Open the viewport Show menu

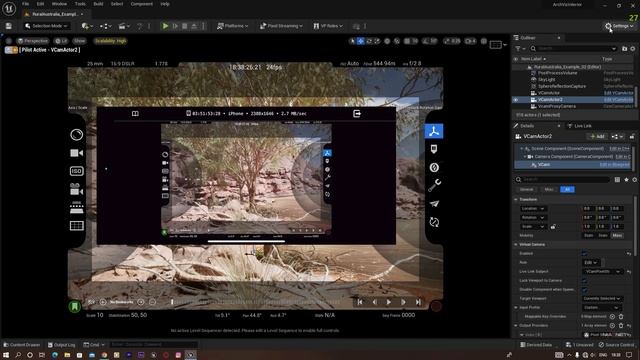click(x=80, y=41)
